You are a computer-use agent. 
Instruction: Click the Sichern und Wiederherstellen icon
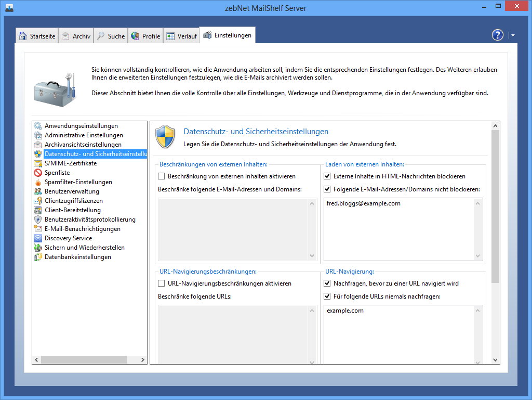[x=38, y=248]
